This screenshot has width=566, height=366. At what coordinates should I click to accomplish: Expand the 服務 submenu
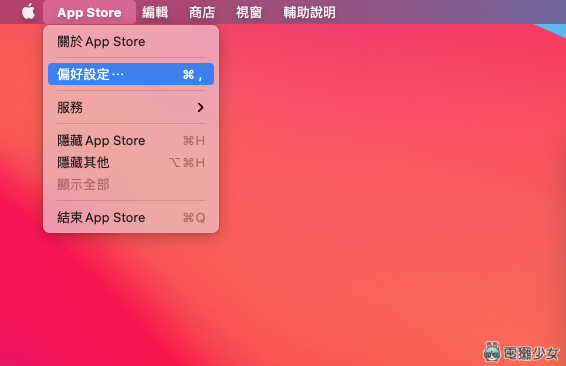click(x=131, y=107)
